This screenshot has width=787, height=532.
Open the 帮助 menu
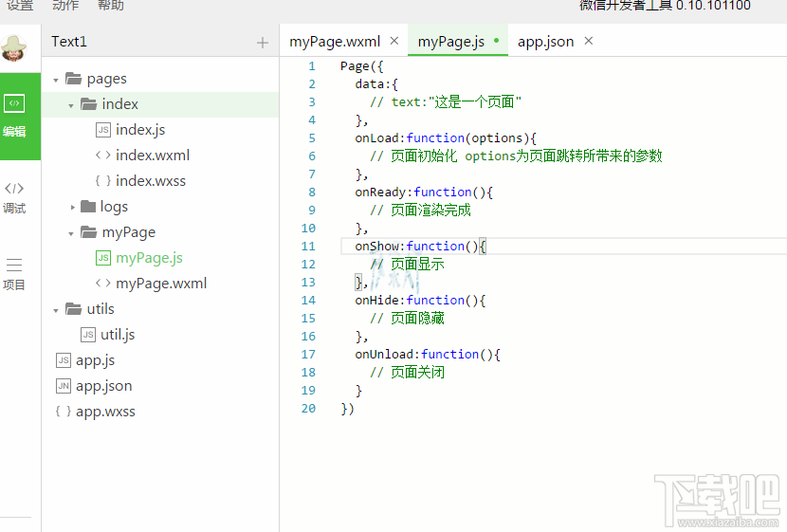click(111, 6)
